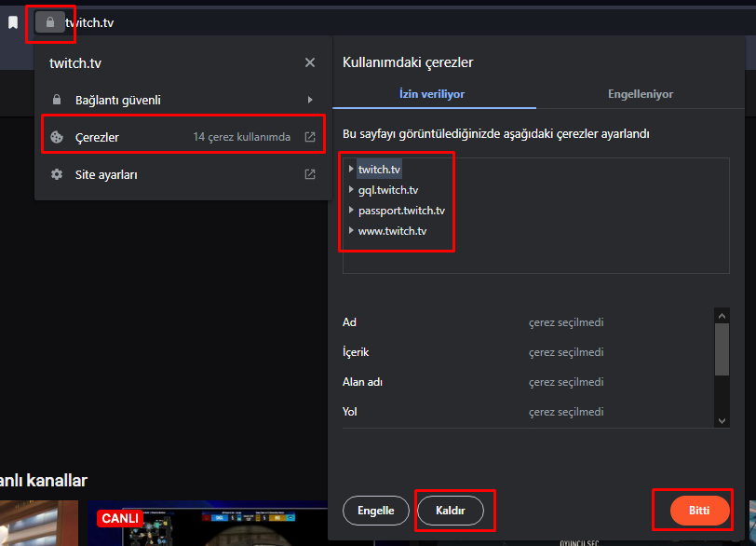Open Site ayarları entry

pos(183,174)
